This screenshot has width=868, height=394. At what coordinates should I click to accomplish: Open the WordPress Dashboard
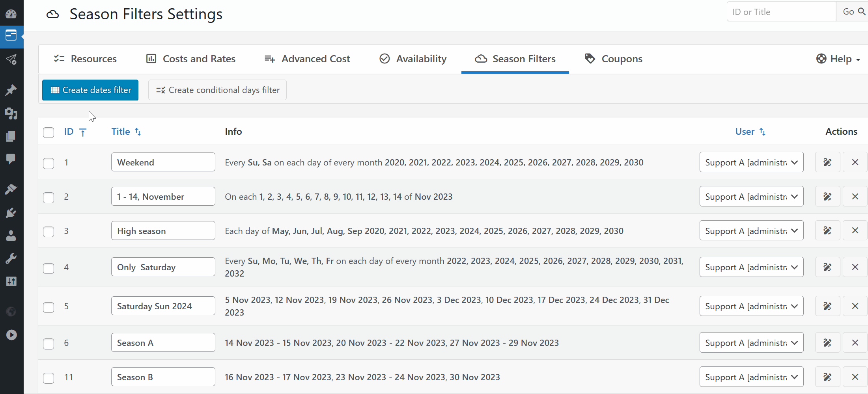pyautogui.click(x=11, y=14)
